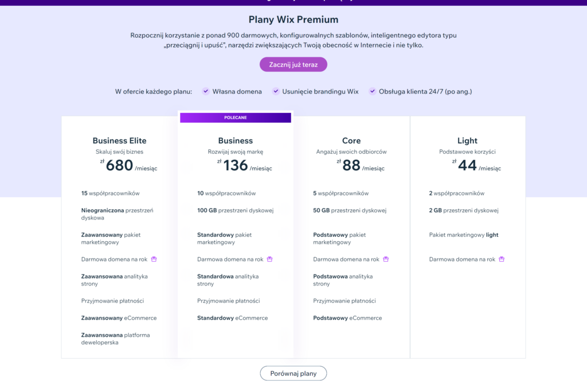Click gift icon in Light plan
The height and width of the screenshot is (392, 587).
[x=502, y=259]
